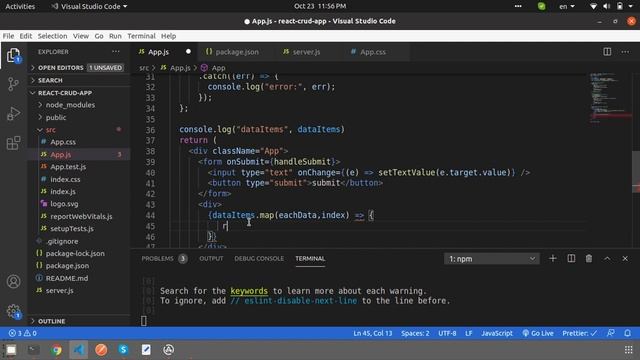640x360 pixels.
Task: Open the File menu
Action: point(8,36)
